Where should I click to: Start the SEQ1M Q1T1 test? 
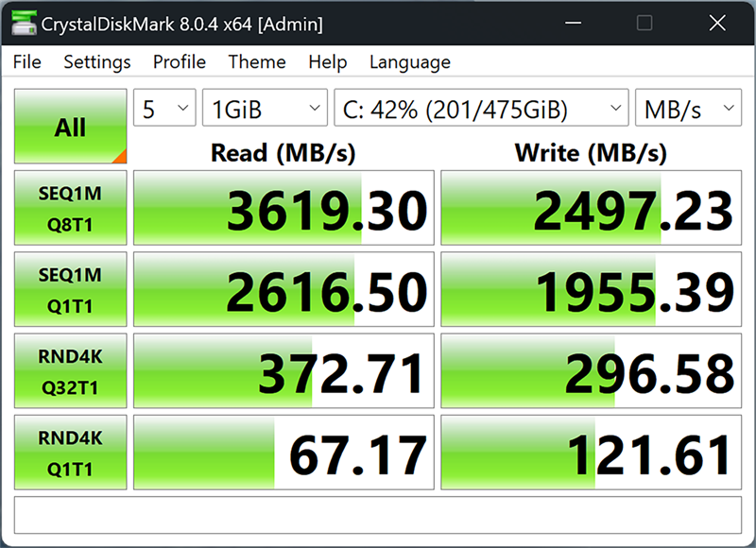[70, 289]
